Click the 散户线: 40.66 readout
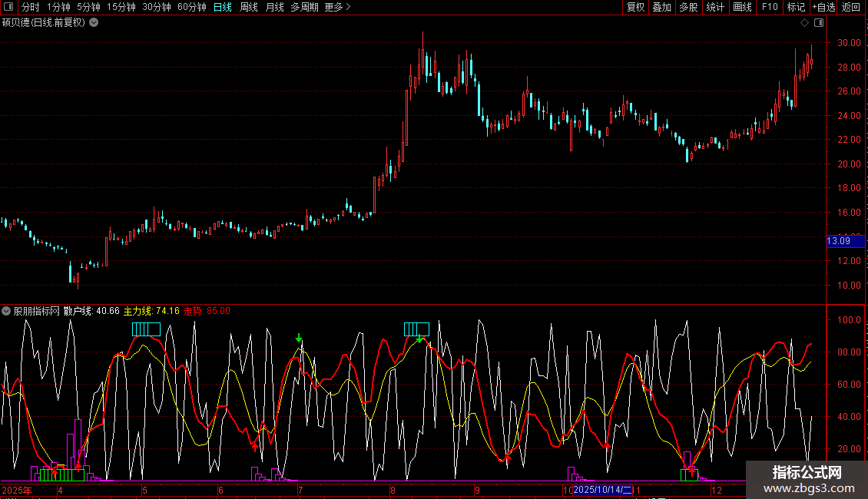 click(91, 311)
